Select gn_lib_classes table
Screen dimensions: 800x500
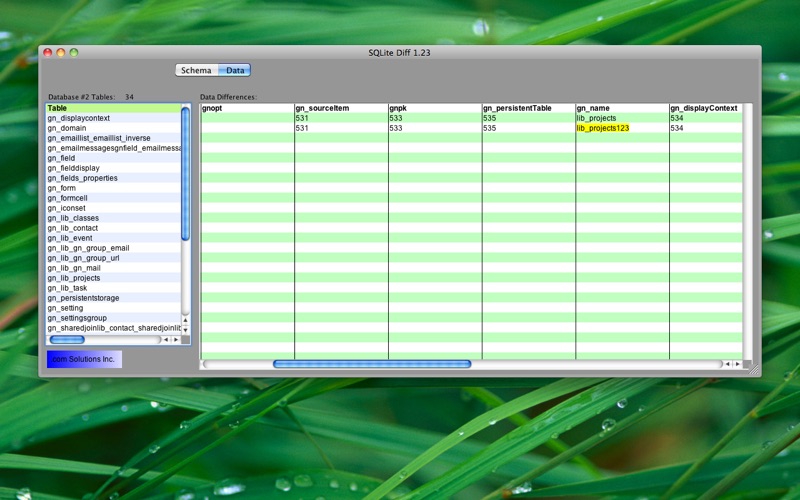114,218
